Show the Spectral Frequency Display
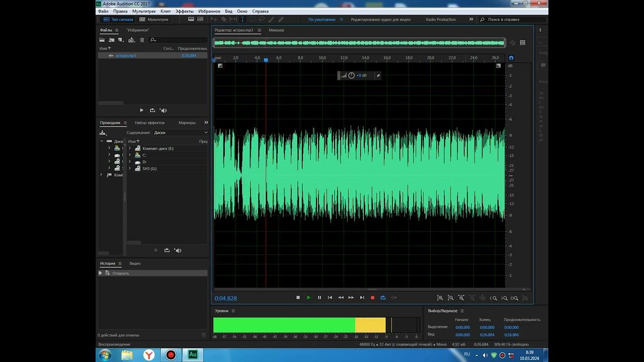The image size is (644, 362). coord(191,20)
